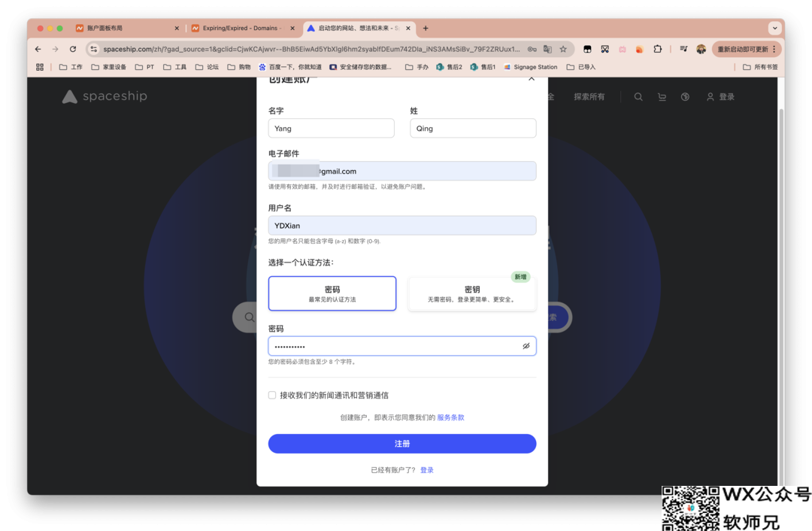Select the 启动您的网站 Spaceship tab
Image resolution: width=812 pixels, height=531 pixels.
[359, 28]
